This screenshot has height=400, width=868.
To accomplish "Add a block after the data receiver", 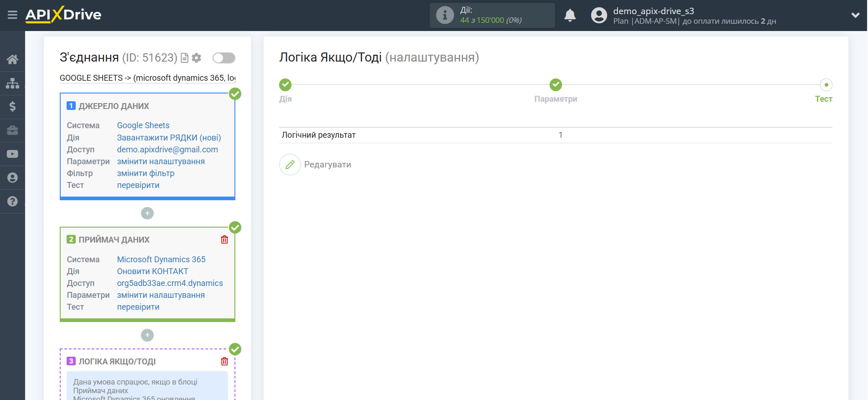I will pyautogui.click(x=147, y=335).
